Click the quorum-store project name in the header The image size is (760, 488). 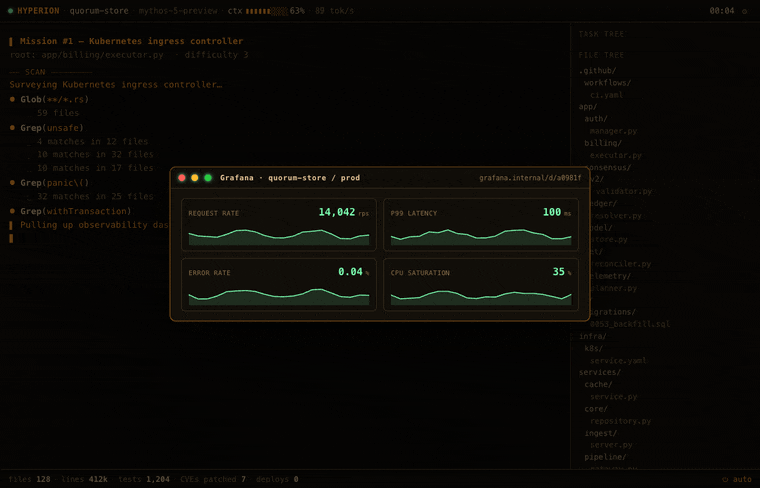pyautogui.click(x=99, y=11)
